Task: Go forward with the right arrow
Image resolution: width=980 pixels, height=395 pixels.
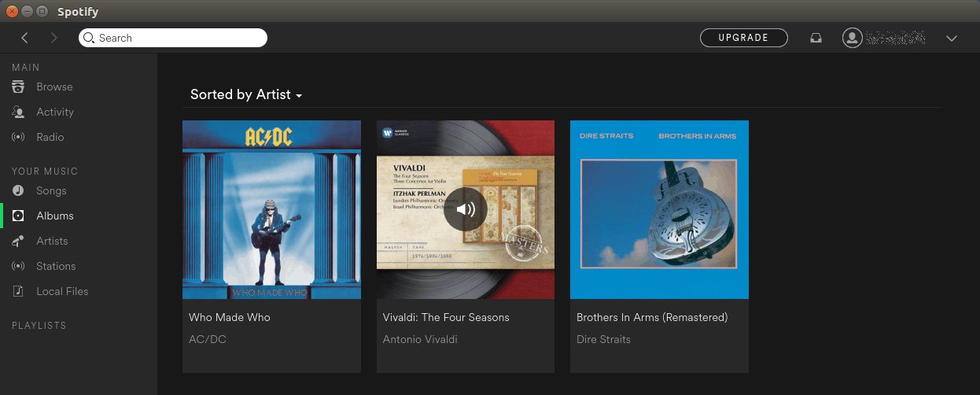Action: (x=53, y=38)
